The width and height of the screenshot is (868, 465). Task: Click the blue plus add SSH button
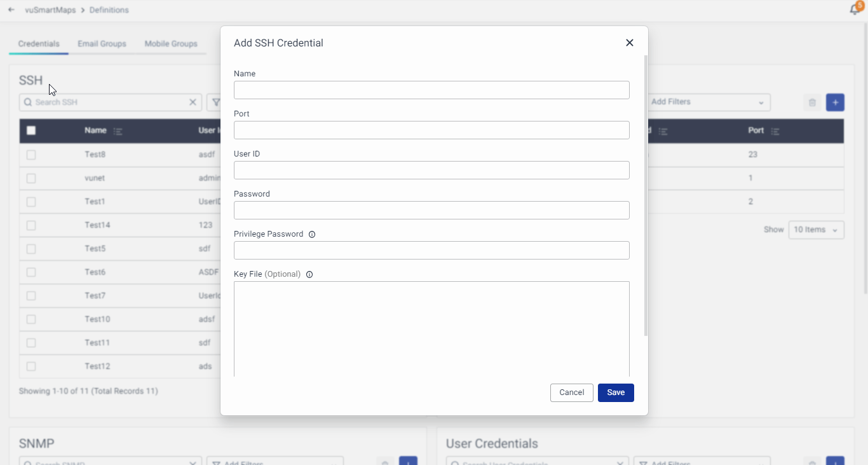coord(835,102)
